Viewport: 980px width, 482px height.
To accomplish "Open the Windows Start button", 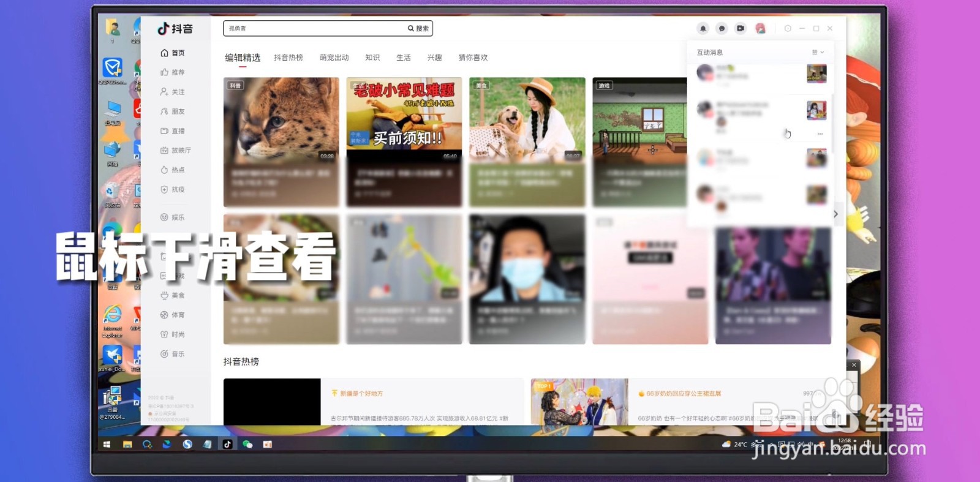I will [107, 445].
